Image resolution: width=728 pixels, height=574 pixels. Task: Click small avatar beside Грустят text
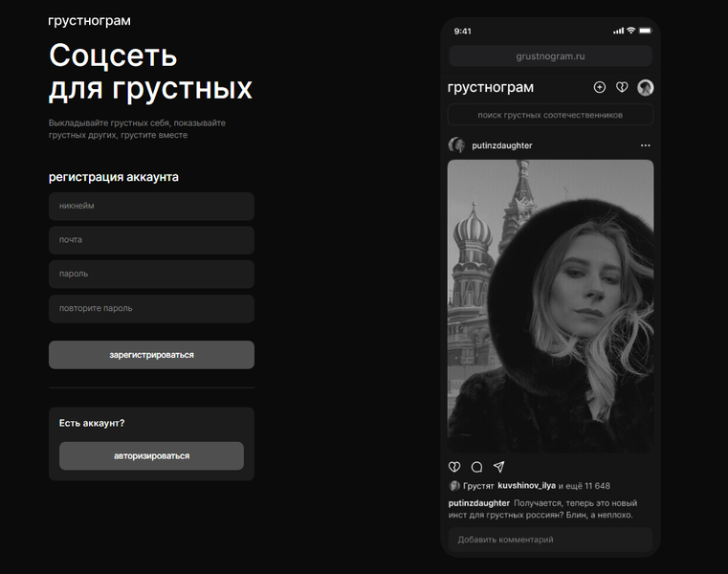click(454, 486)
